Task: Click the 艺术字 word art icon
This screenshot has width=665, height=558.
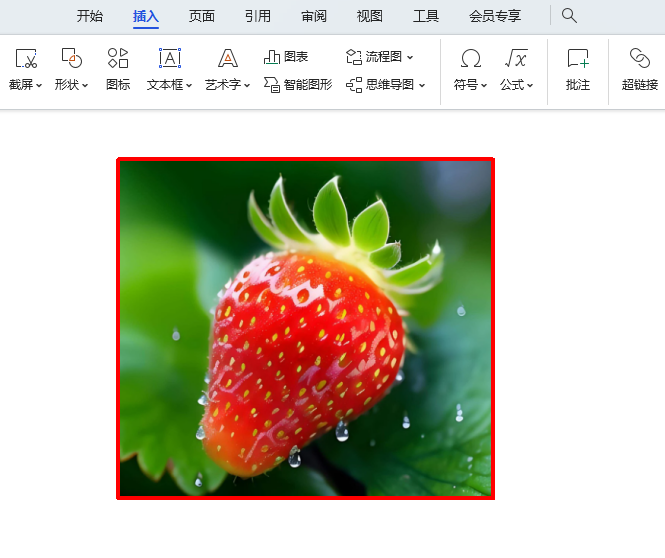Action: point(228,58)
